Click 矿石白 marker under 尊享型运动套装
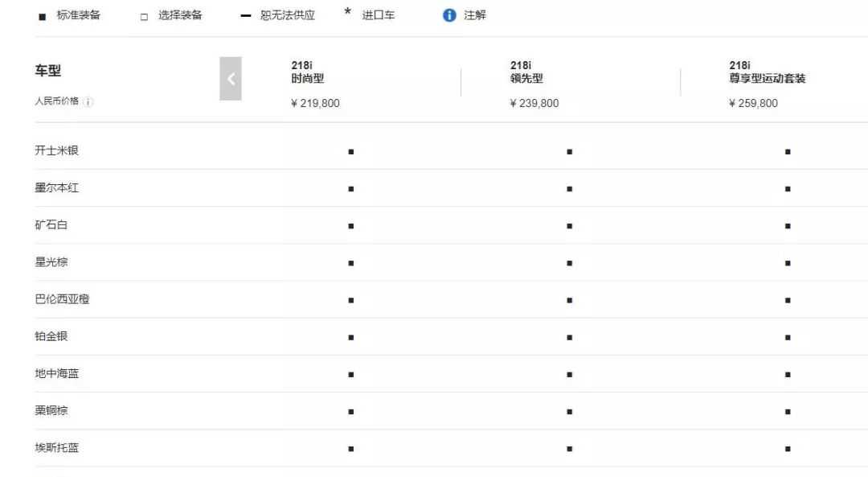868x477 pixels. pyautogui.click(x=788, y=226)
